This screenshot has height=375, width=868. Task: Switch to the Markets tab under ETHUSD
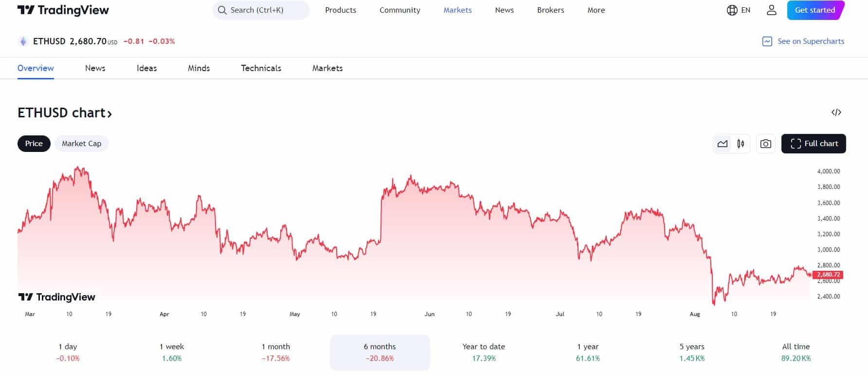click(327, 68)
